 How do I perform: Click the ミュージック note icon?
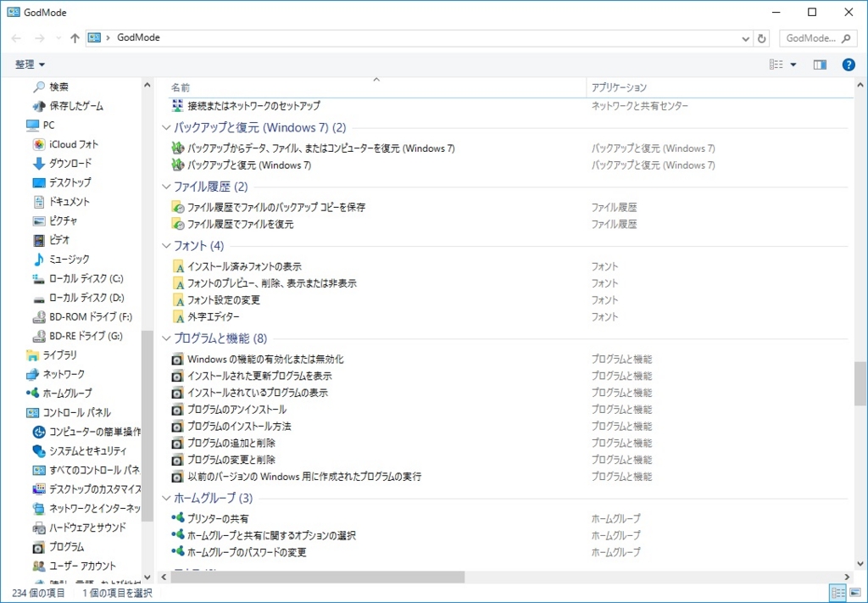coord(39,260)
